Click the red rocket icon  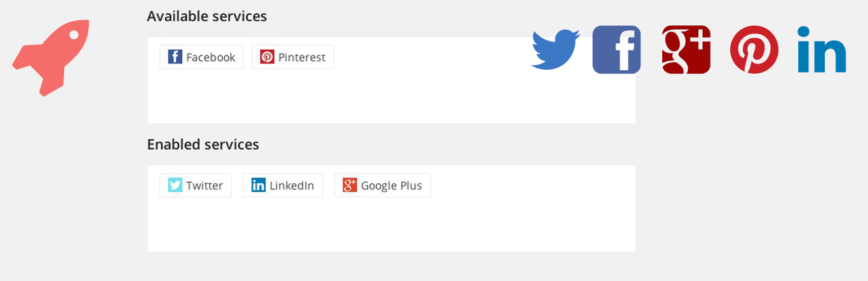[52, 56]
